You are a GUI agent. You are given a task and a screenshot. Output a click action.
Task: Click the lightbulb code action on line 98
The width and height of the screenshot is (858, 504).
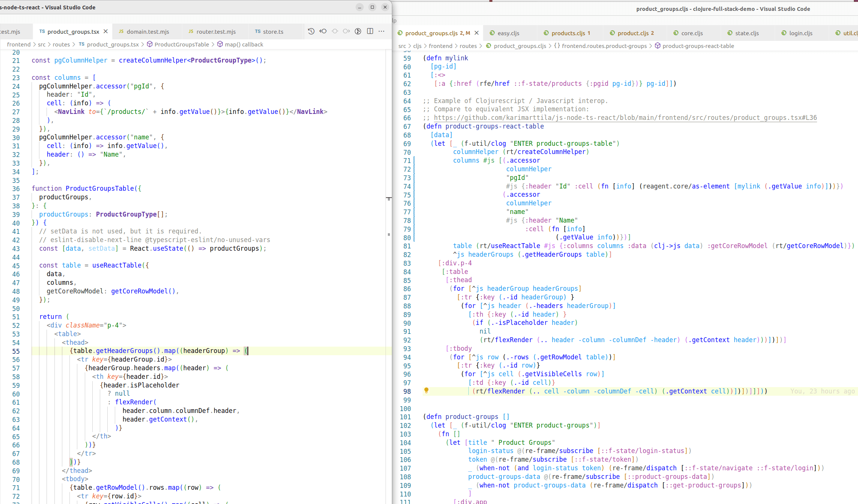[x=427, y=391]
